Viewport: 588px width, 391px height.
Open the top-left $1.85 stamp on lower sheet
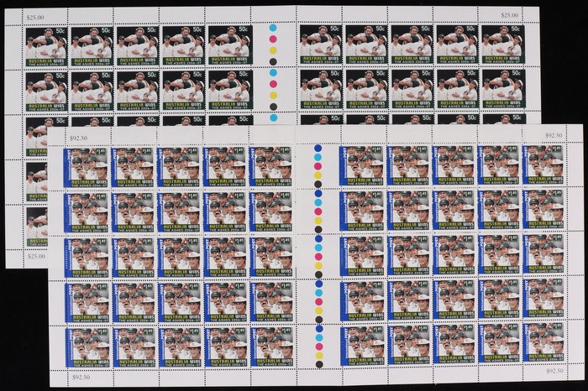[x=88, y=165]
